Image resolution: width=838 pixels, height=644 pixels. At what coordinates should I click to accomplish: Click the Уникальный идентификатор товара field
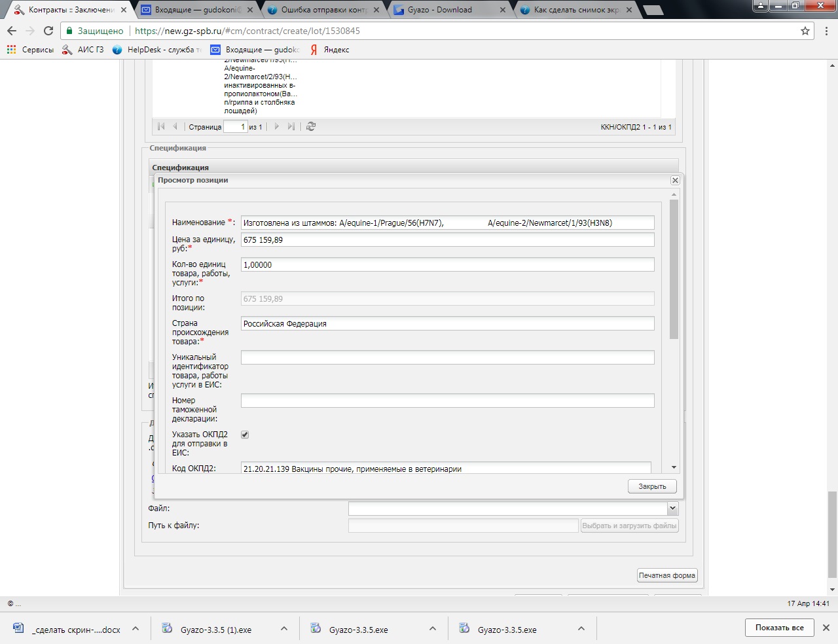(x=448, y=357)
